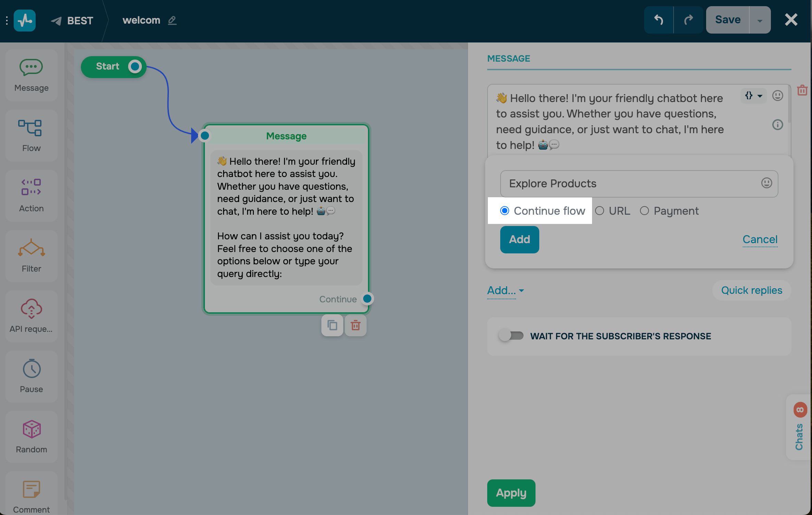Image resolution: width=812 pixels, height=515 pixels.
Task: Open the Add... dropdown below message
Action: coord(505,291)
